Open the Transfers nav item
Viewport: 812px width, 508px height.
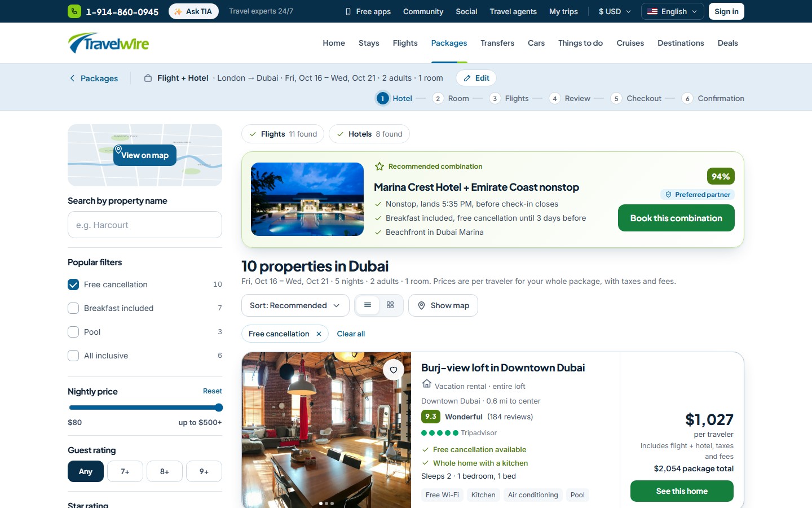coord(497,43)
